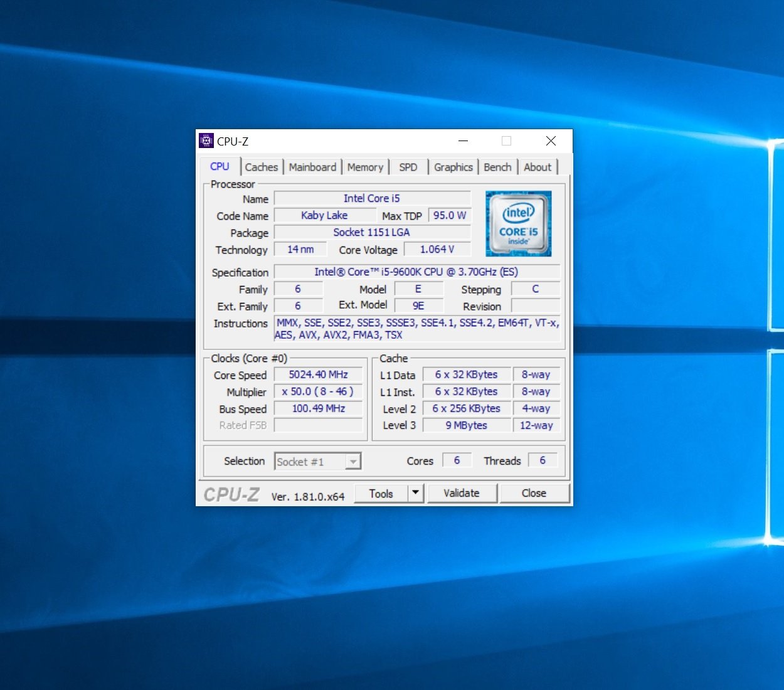This screenshot has height=690, width=784.
Task: Click the Stepping value C
Action: pyautogui.click(x=536, y=289)
